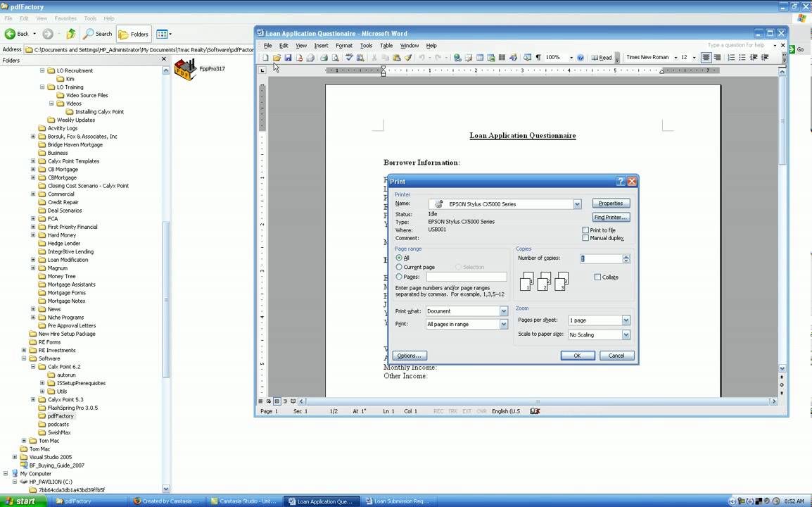Expand the Commercial folder in tree
Viewport: 812px width, 507px height.
33,194
